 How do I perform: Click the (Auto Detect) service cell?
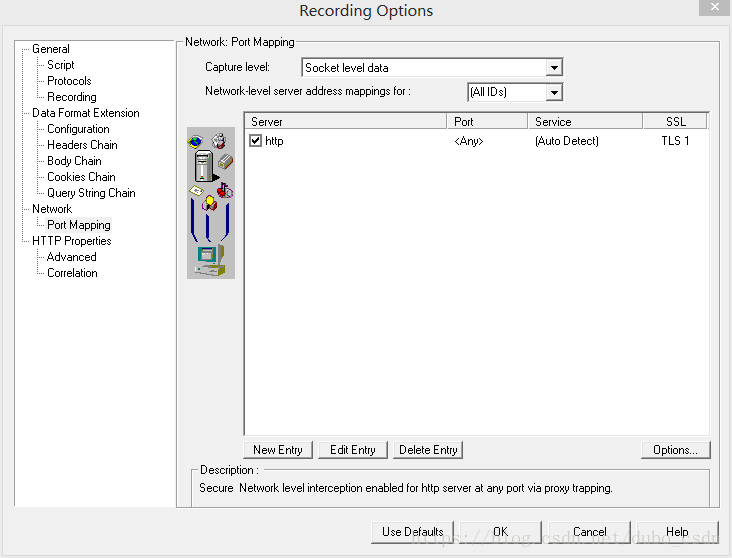pyautogui.click(x=567, y=141)
